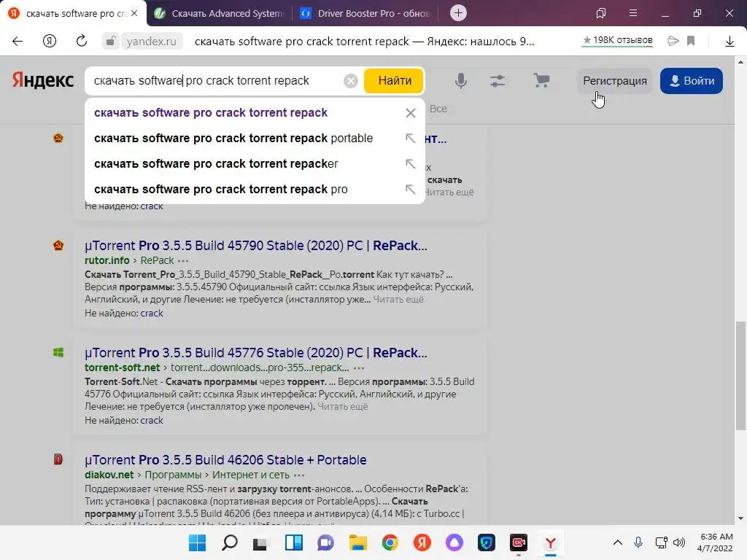Screen dimensions: 747x560
Task: Close the скачать software pro tab
Action: (134, 13)
